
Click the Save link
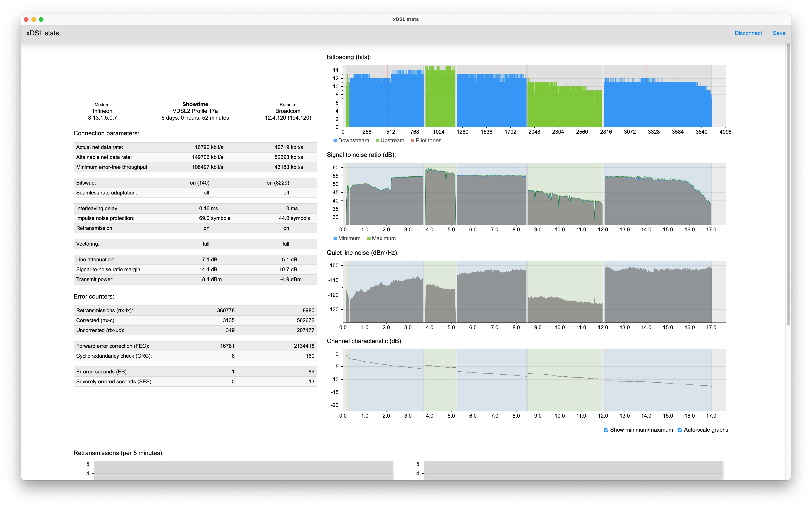pyautogui.click(x=779, y=33)
